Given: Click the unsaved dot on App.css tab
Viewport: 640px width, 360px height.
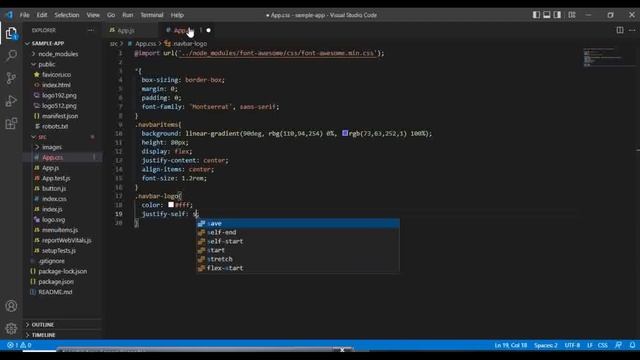Looking at the screenshot, I should coord(209,30).
